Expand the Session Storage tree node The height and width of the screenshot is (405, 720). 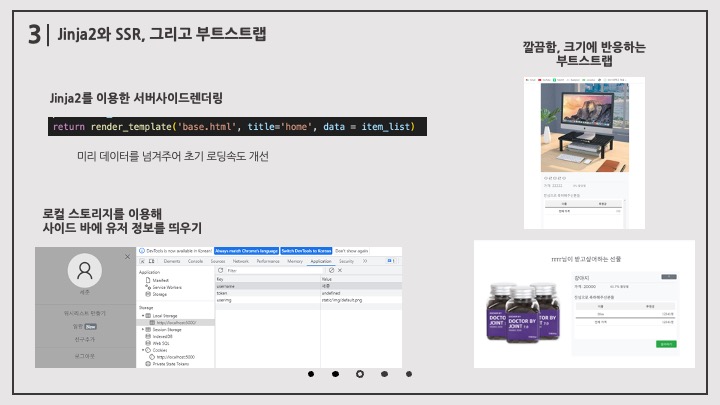click(143, 330)
